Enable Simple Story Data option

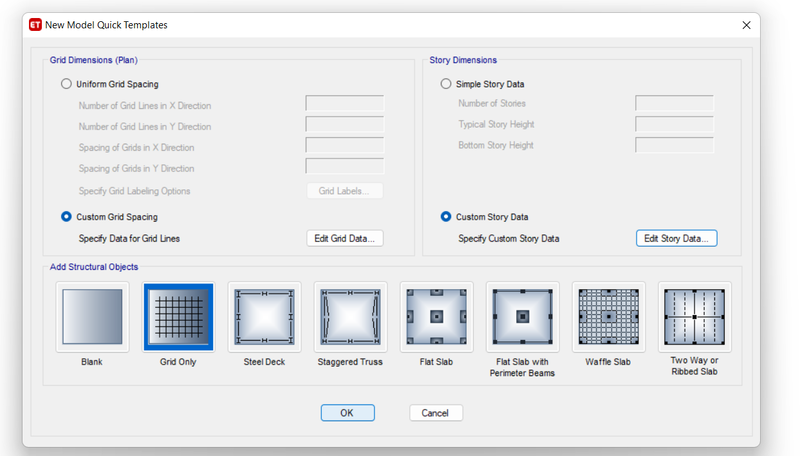coord(446,84)
